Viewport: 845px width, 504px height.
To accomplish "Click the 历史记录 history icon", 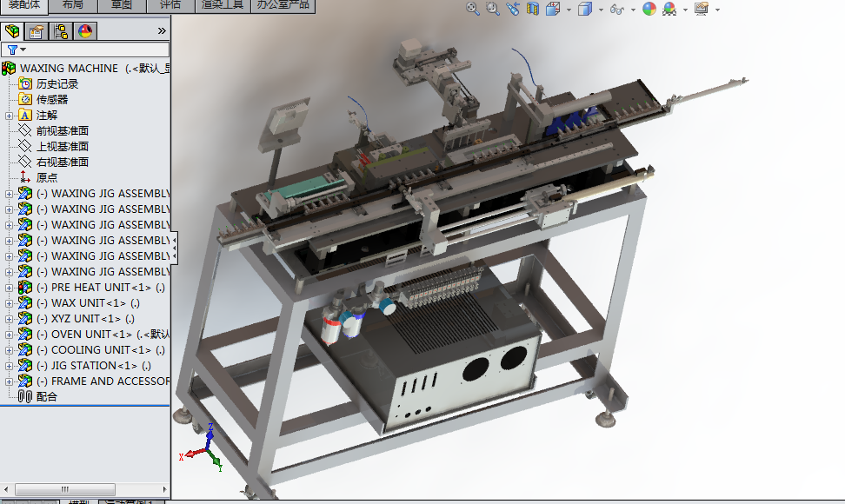I will [25, 83].
